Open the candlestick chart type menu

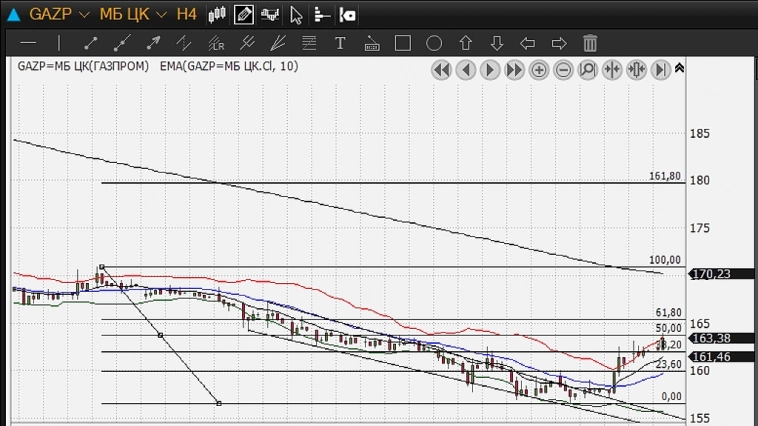(218, 14)
